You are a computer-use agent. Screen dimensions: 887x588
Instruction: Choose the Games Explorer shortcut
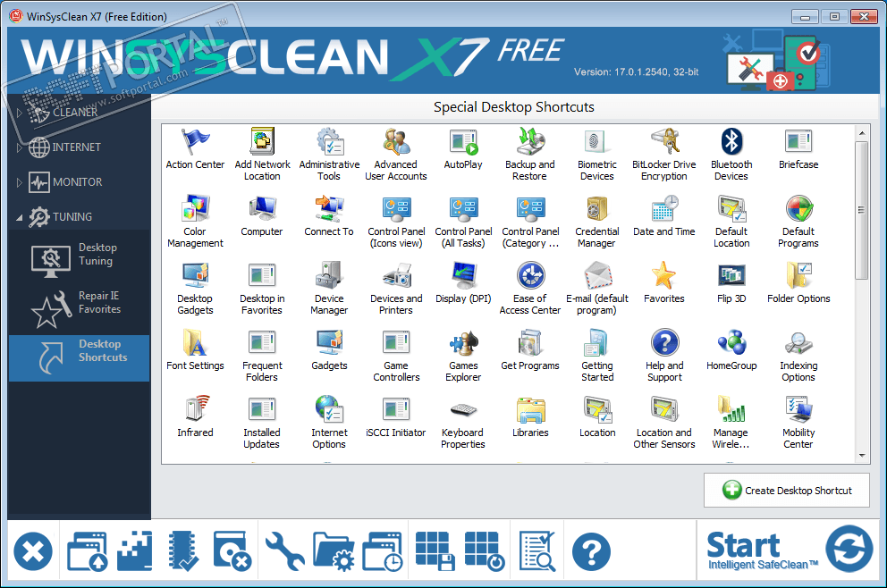click(463, 356)
